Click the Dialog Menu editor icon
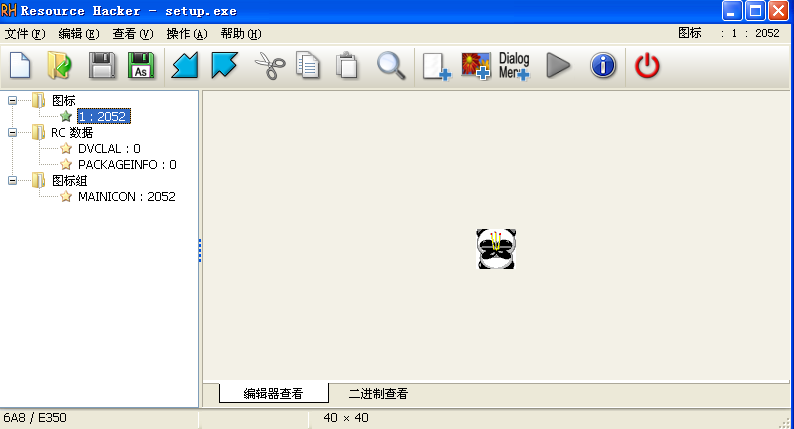This screenshot has height=429, width=794. [514, 67]
